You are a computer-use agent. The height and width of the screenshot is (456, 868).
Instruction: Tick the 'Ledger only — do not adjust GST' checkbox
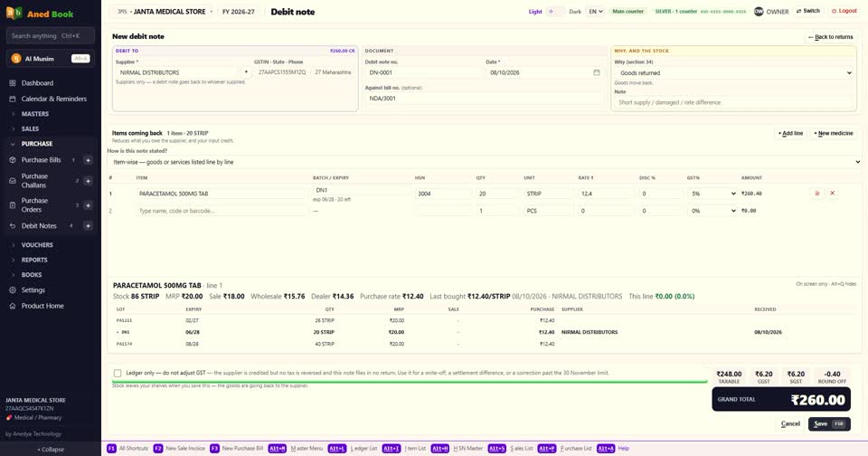tap(118, 374)
